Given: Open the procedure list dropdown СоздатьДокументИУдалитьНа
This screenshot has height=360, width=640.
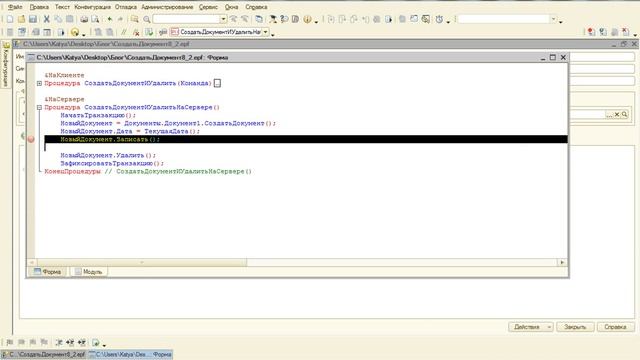Looking at the screenshot, I should [x=266, y=32].
